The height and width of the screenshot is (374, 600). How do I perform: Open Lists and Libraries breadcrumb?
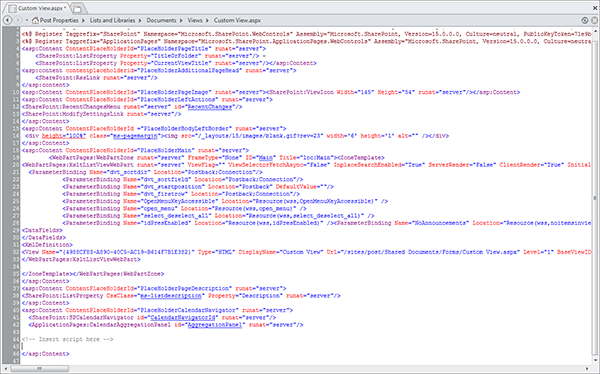pyautogui.click(x=112, y=20)
